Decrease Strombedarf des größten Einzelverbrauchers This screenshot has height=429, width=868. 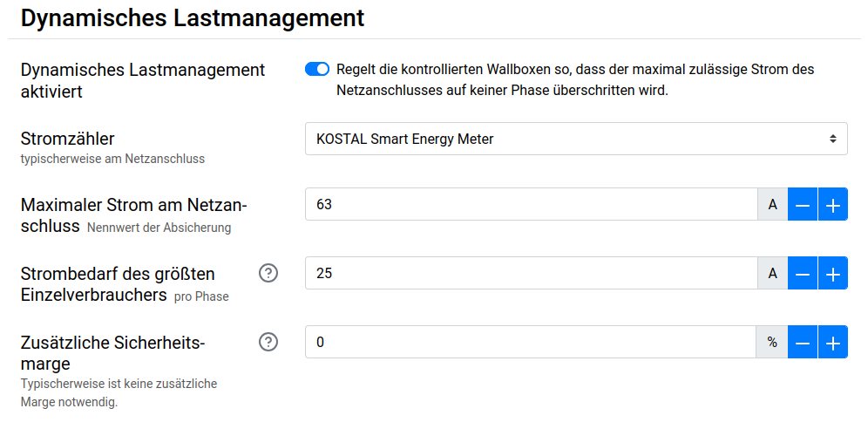[x=803, y=274]
